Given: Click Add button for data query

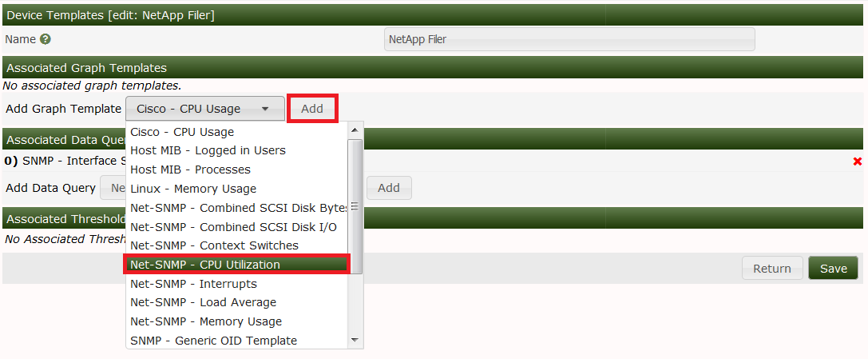Looking at the screenshot, I should tap(389, 188).
